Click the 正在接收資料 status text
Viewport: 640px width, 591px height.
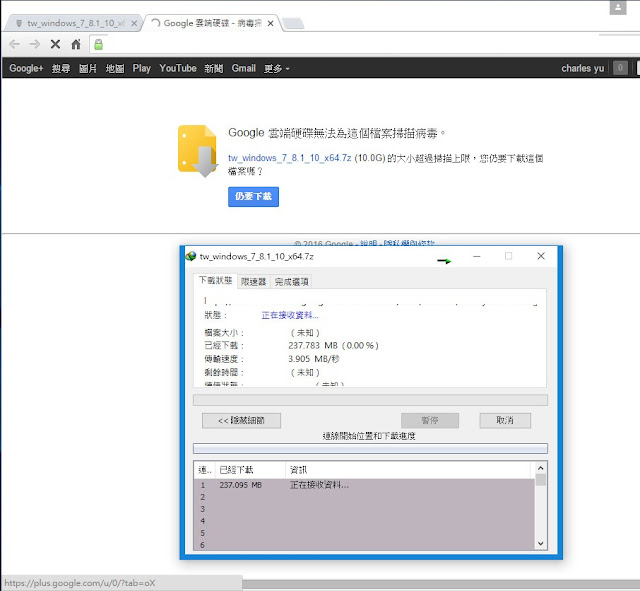[290, 315]
